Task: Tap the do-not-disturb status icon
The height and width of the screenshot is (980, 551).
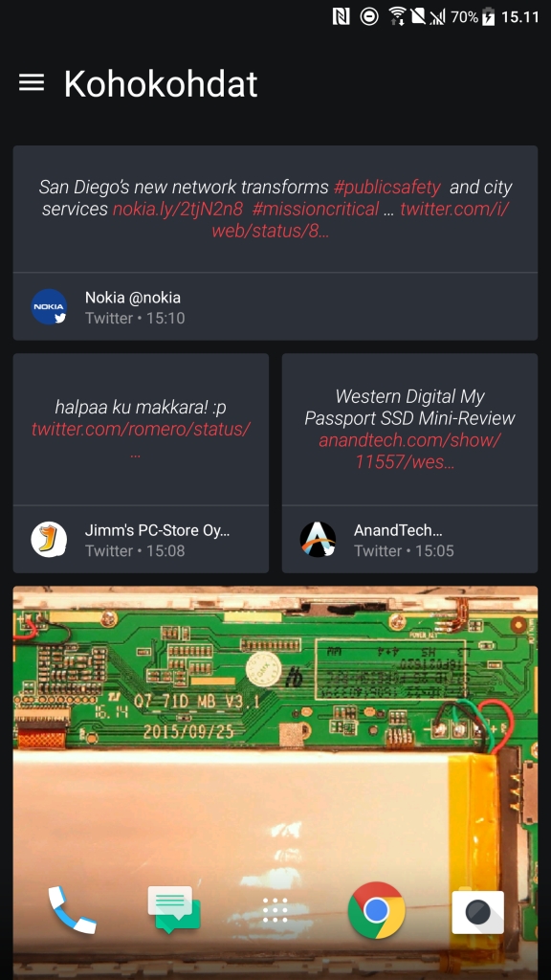Action: point(369,16)
